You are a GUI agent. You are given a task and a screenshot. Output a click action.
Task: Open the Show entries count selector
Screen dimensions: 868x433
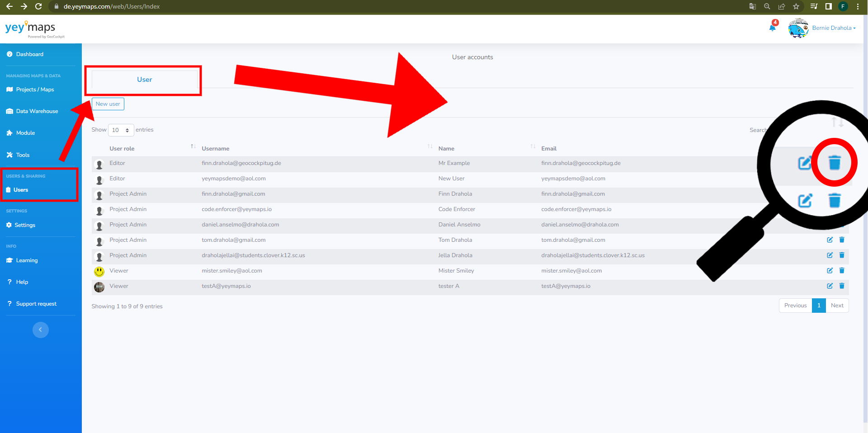(121, 130)
